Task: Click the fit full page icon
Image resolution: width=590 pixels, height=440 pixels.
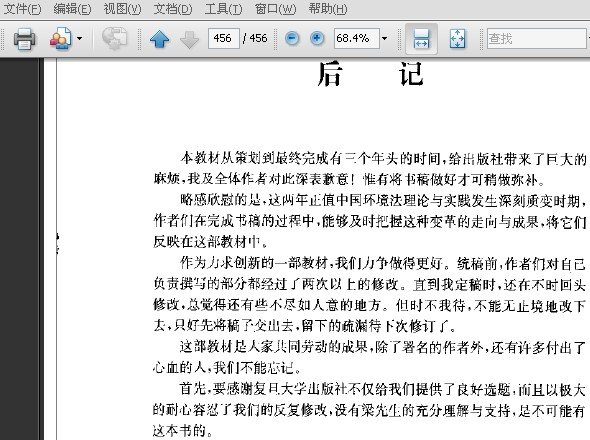Action: (457, 38)
